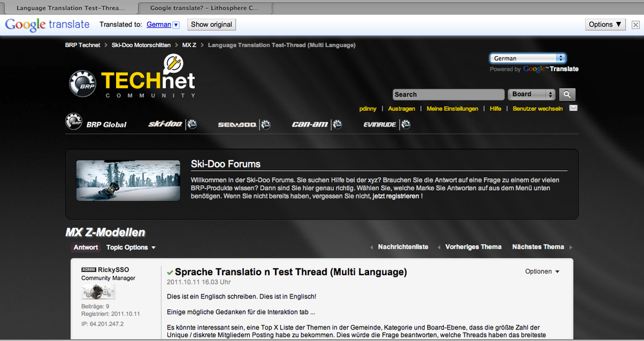Click the post date 2011.10.11 16.03 Uhr

198,282
